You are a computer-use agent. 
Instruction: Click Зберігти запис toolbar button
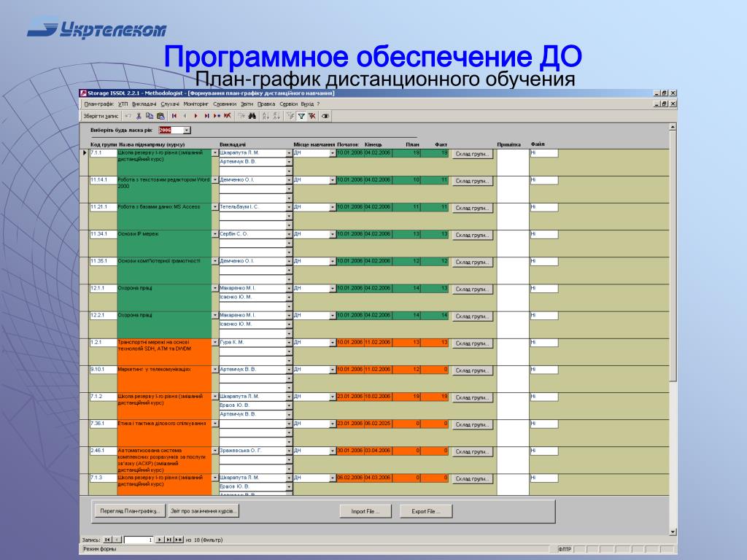point(101,116)
